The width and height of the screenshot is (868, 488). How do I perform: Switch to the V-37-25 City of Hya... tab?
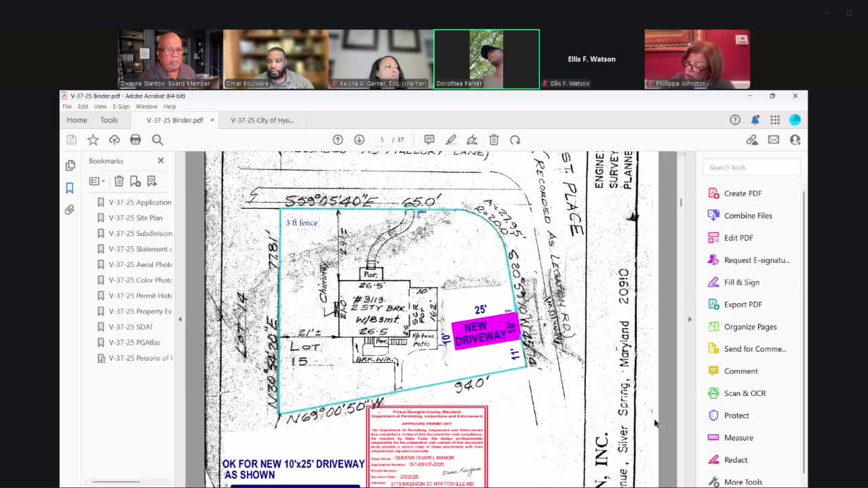262,120
